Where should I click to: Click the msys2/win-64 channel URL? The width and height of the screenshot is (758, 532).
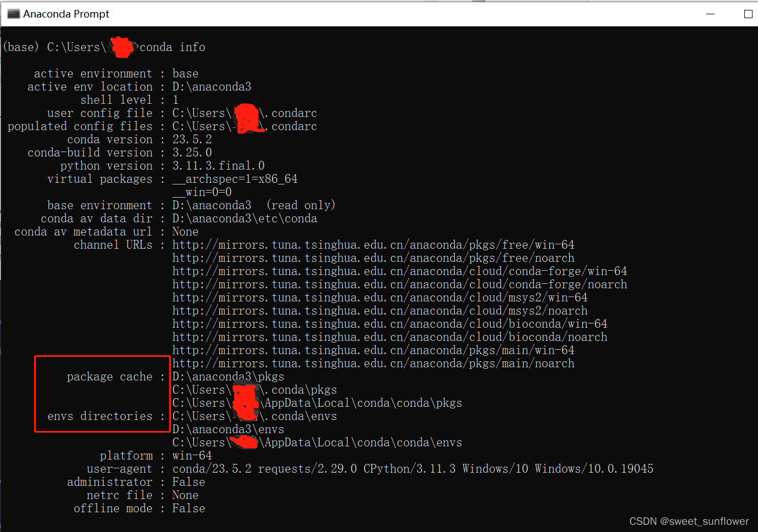pyautogui.click(x=380, y=298)
